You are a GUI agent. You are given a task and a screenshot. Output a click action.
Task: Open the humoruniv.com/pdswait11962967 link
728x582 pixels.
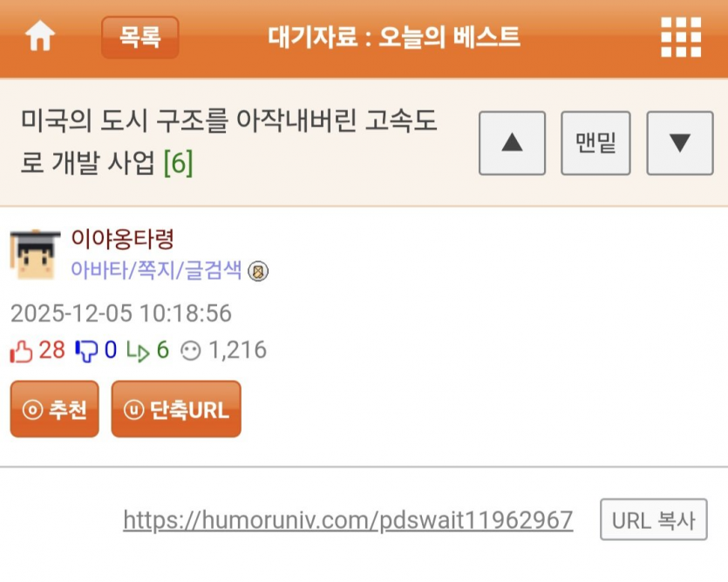348,520
